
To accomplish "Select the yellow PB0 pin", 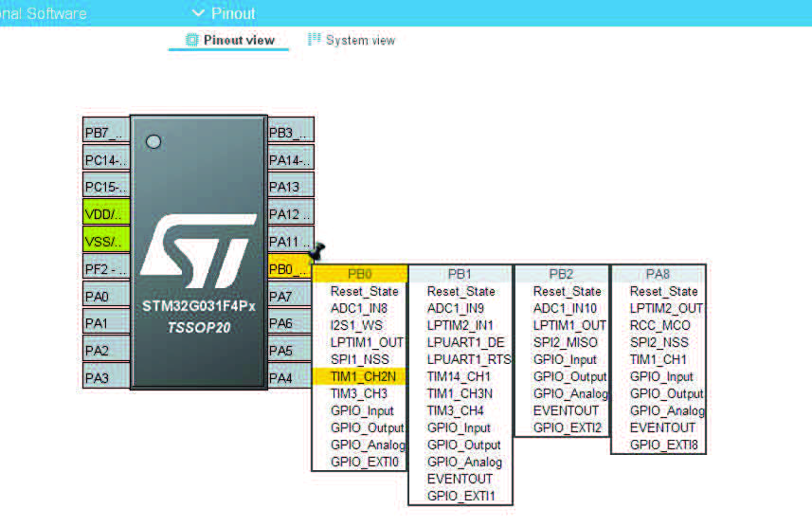I will (290, 269).
